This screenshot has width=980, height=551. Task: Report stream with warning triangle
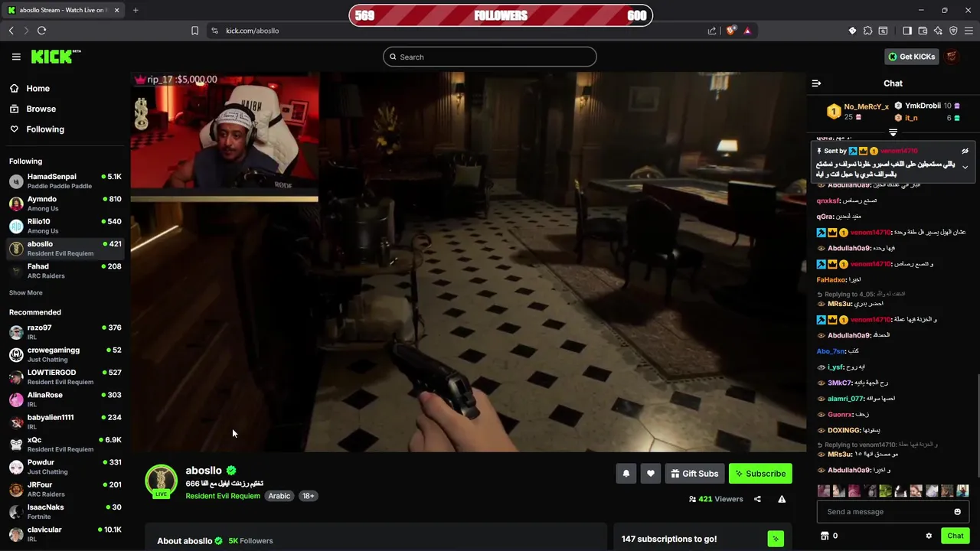tap(782, 499)
